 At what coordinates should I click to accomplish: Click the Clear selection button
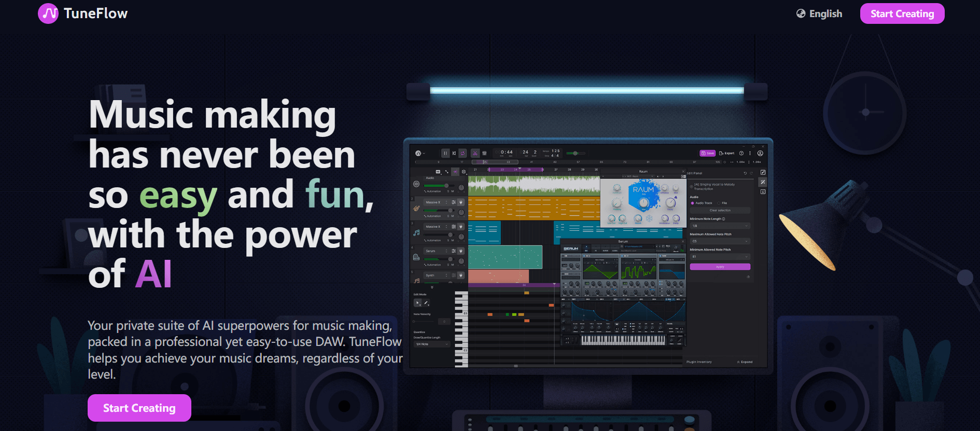(720, 210)
